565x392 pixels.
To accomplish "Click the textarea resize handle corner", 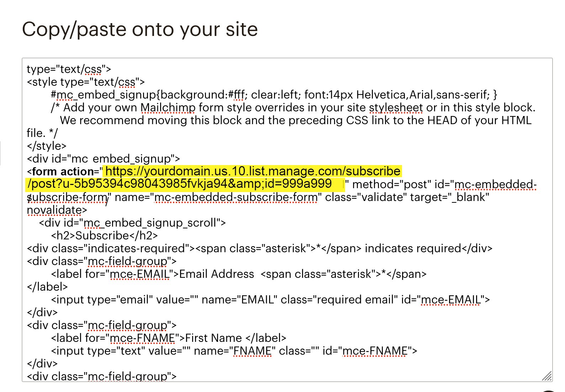I will point(547,376).
